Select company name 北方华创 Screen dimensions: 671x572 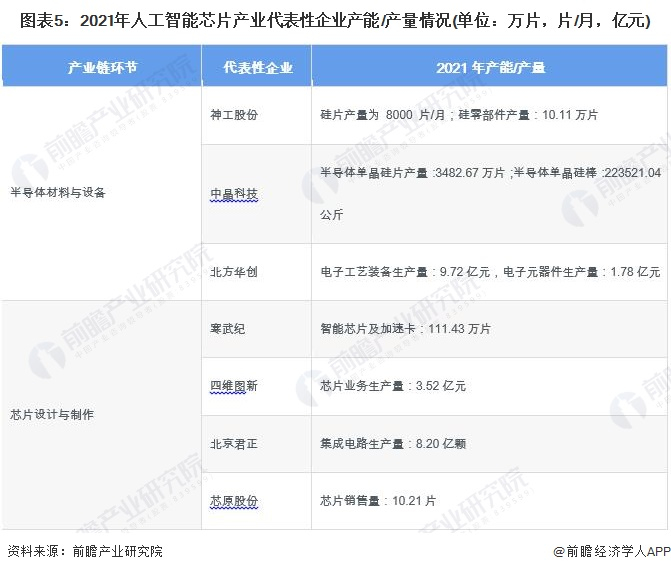click(x=234, y=272)
